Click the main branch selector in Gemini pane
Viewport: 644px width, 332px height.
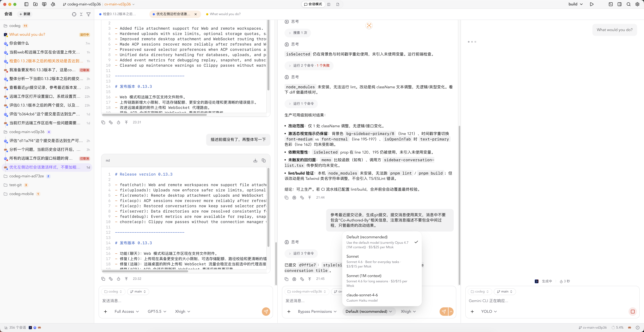[505, 292]
